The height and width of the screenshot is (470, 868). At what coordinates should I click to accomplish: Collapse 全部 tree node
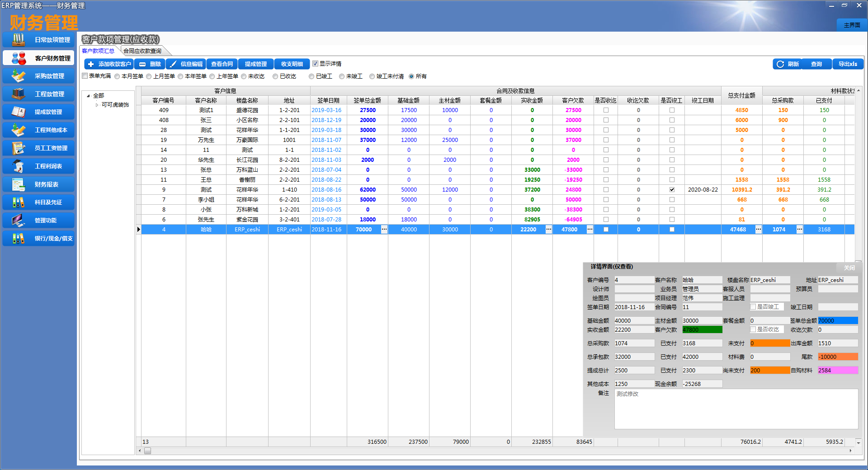coord(89,96)
